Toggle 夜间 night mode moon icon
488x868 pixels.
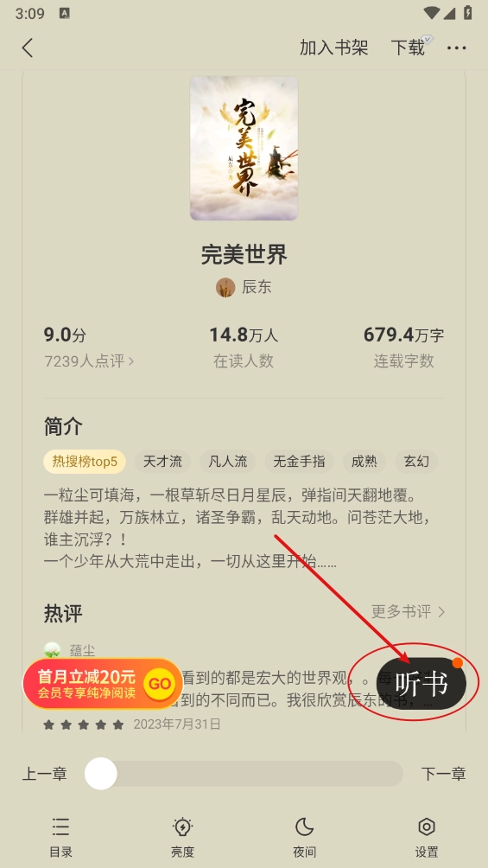[304, 827]
